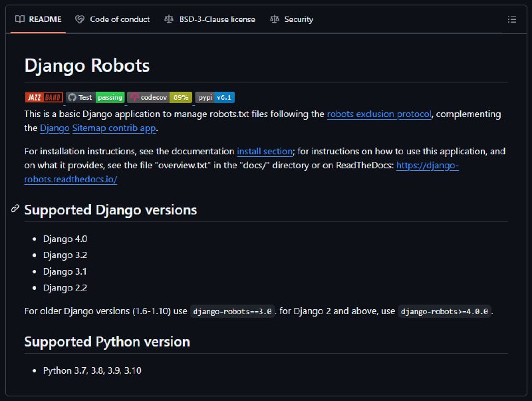Click the Django Robots heading

(x=87, y=65)
